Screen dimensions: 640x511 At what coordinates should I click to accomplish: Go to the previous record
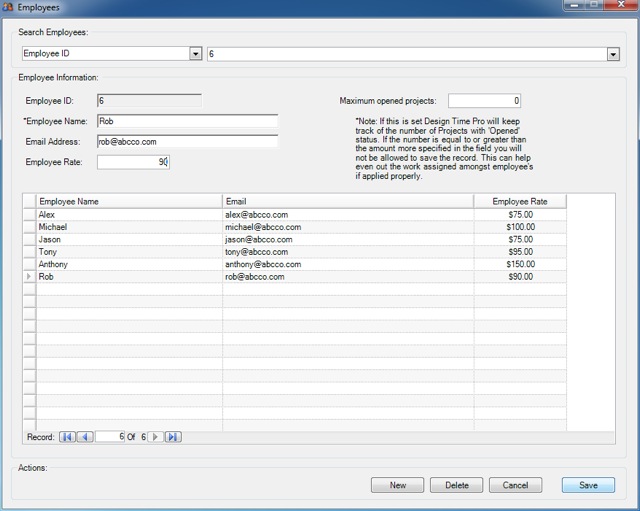[85, 437]
